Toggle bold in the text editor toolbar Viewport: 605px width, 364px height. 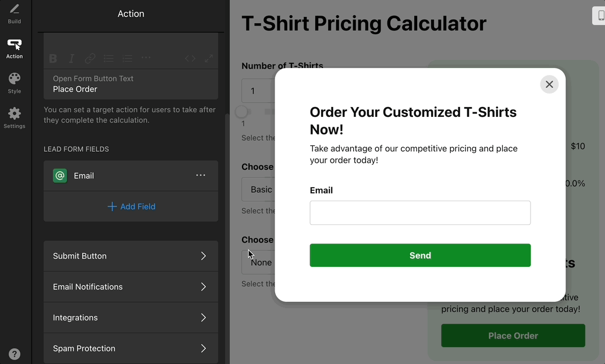tap(53, 58)
